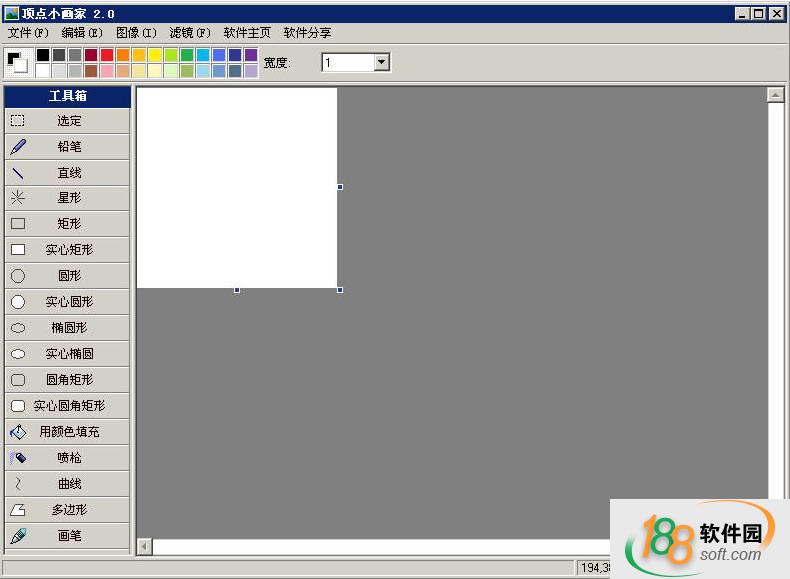Select the 曲线 curve tool
This screenshot has height=579, width=790.
(x=68, y=484)
